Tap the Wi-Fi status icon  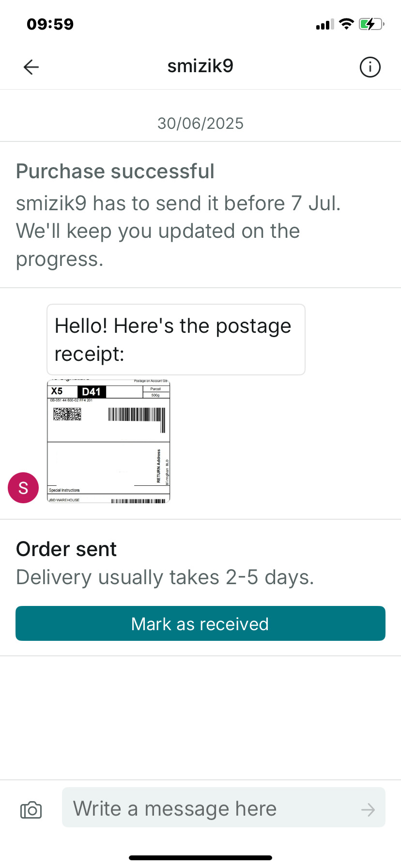tap(346, 24)
